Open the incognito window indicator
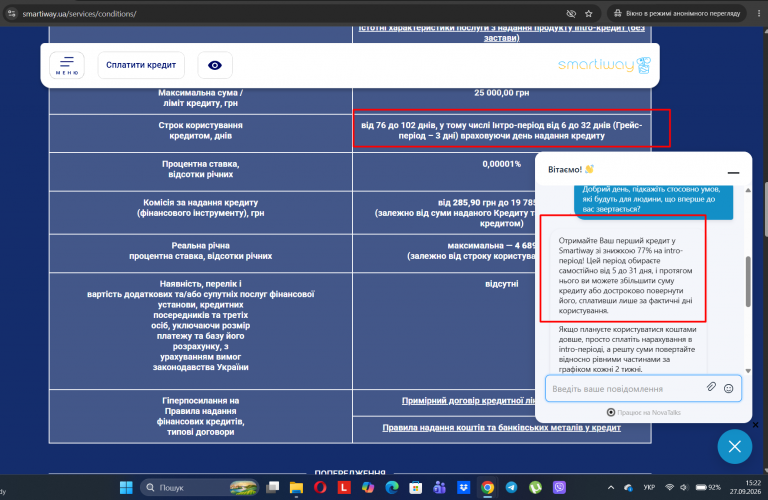This screenshot has height=500, width=768. click(x=677, y=14)
